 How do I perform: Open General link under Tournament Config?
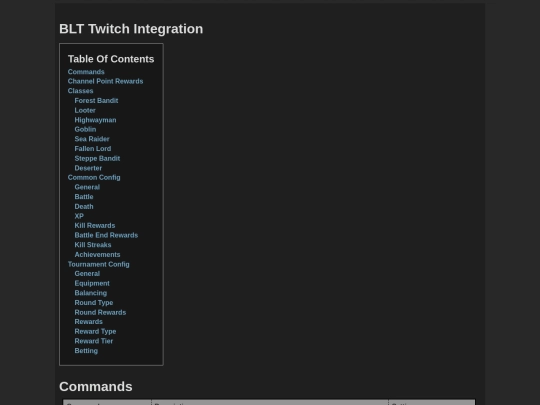[x=87, y=273]
